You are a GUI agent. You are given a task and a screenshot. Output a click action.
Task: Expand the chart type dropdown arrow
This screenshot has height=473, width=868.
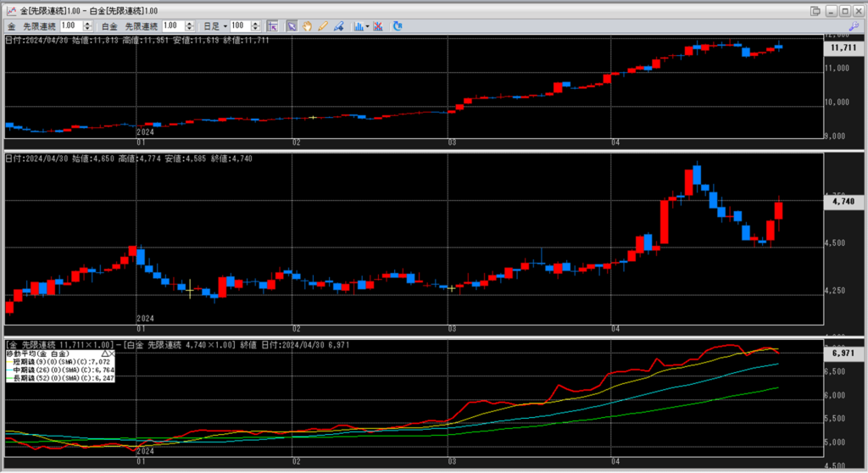tap(364, 26)
